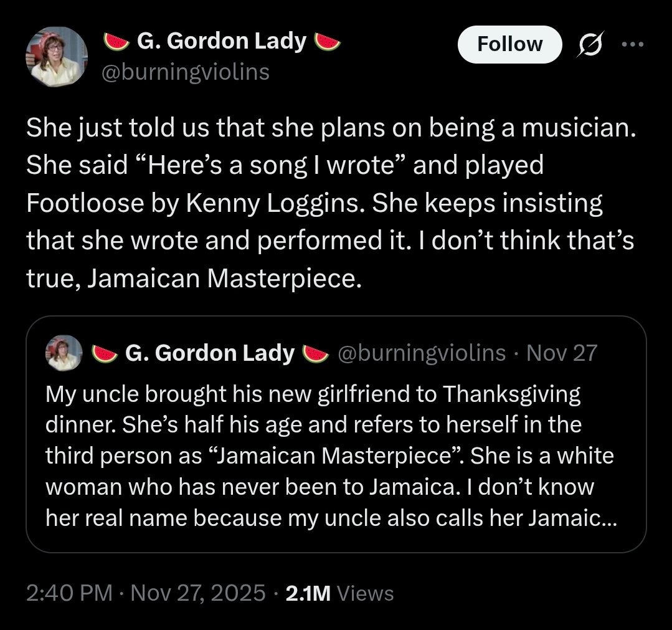Screen dimensions: 672x630
Task: Click the quoted tweet's small avatar
Action: coord(64,353)
